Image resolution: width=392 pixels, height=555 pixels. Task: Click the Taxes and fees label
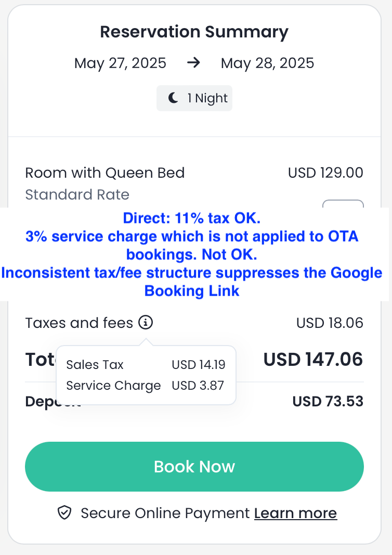(79, 323)
